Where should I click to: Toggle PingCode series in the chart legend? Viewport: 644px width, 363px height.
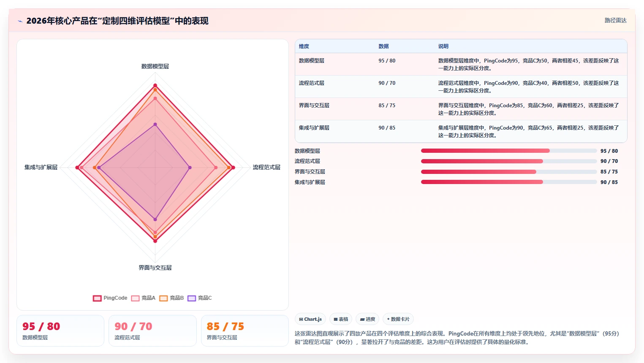pos(110,298)
